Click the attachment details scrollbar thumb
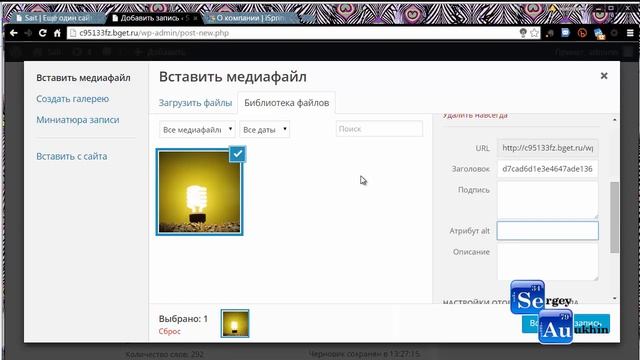Image resolution: width=640 pixels, height=360 pixels. (x=614, y=218)
